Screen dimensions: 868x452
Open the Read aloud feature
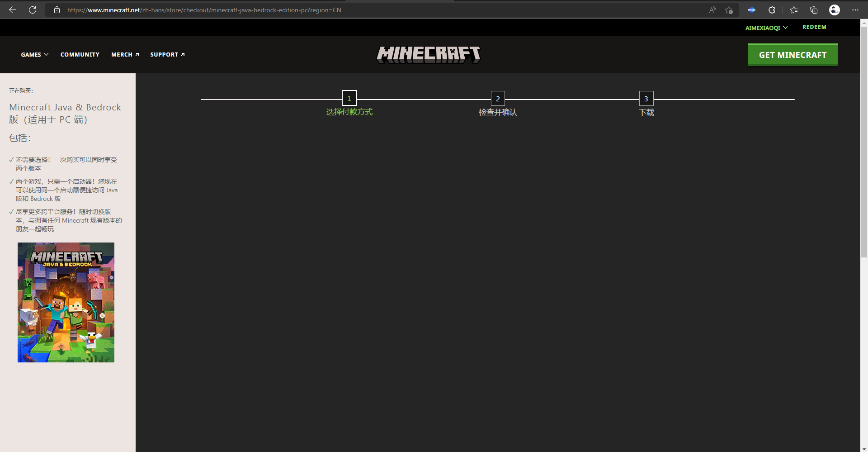712,10
